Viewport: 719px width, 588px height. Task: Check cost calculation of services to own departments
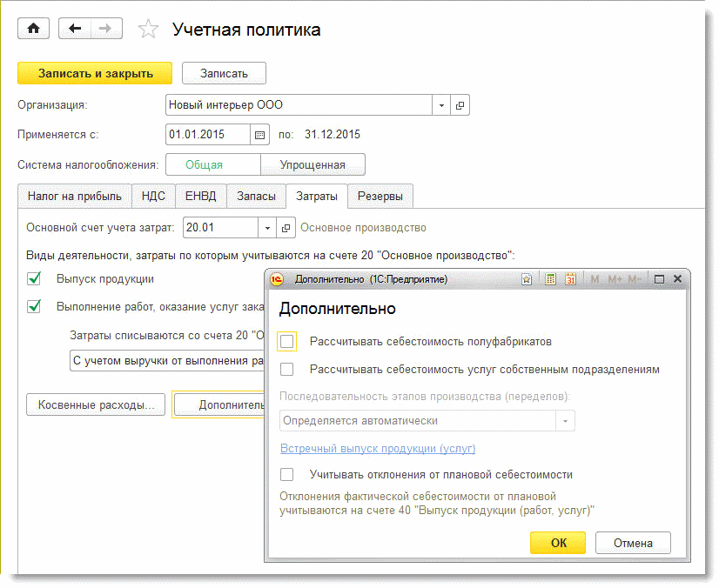pos(287,370)
